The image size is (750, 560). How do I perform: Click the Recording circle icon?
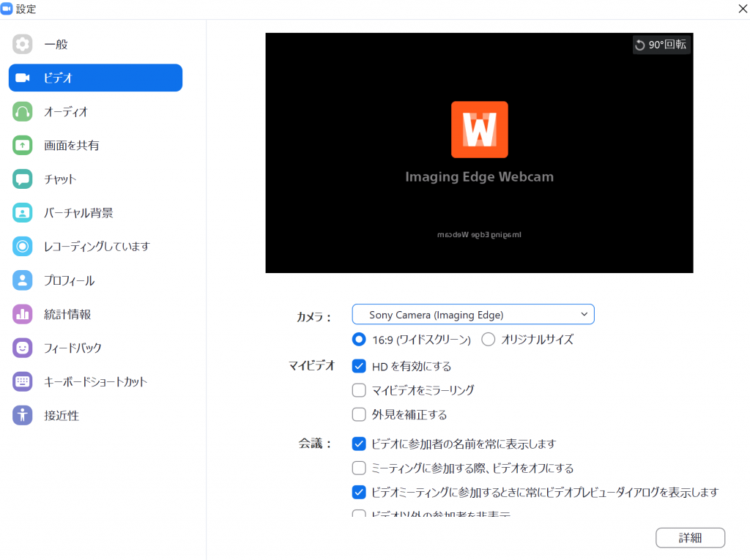pos(23,246)
